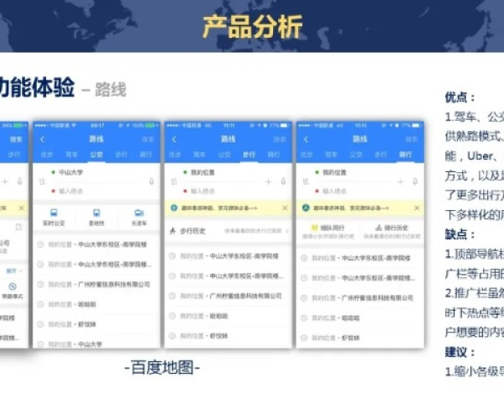
Task: Select the 优步 tab in the 骑行 screen
Action: click(x=307, y=155)
